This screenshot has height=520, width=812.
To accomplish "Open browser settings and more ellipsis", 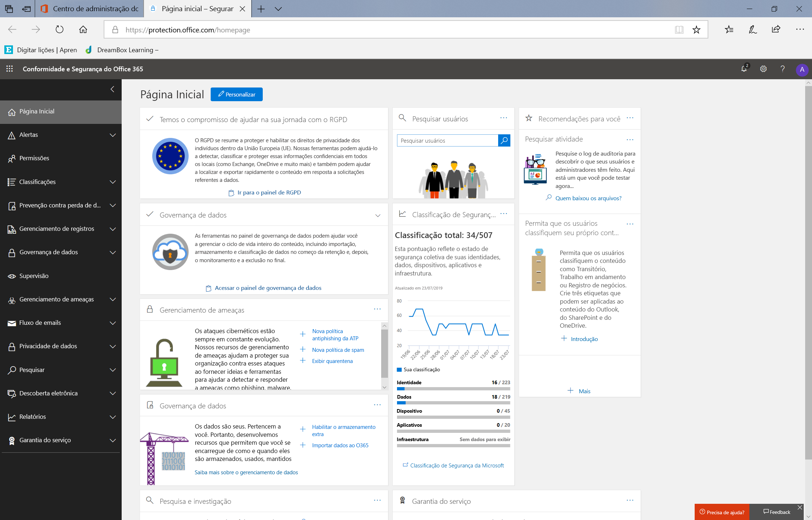I will (x=800, y=30).
